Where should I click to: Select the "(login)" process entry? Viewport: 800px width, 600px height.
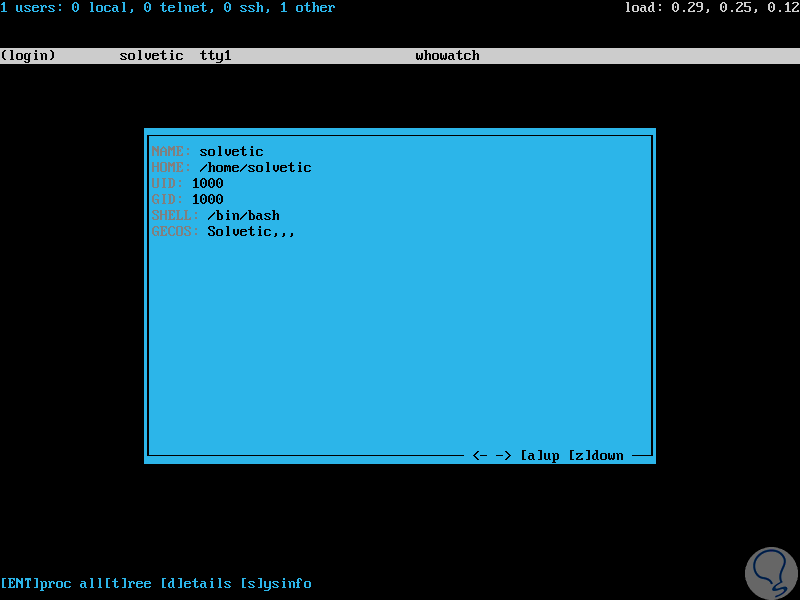[x=29, y=55]
